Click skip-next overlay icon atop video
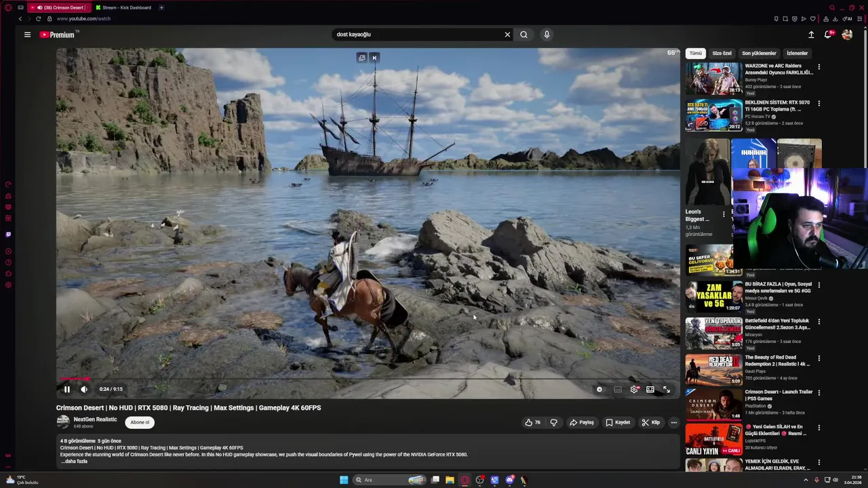 (374, 58)
